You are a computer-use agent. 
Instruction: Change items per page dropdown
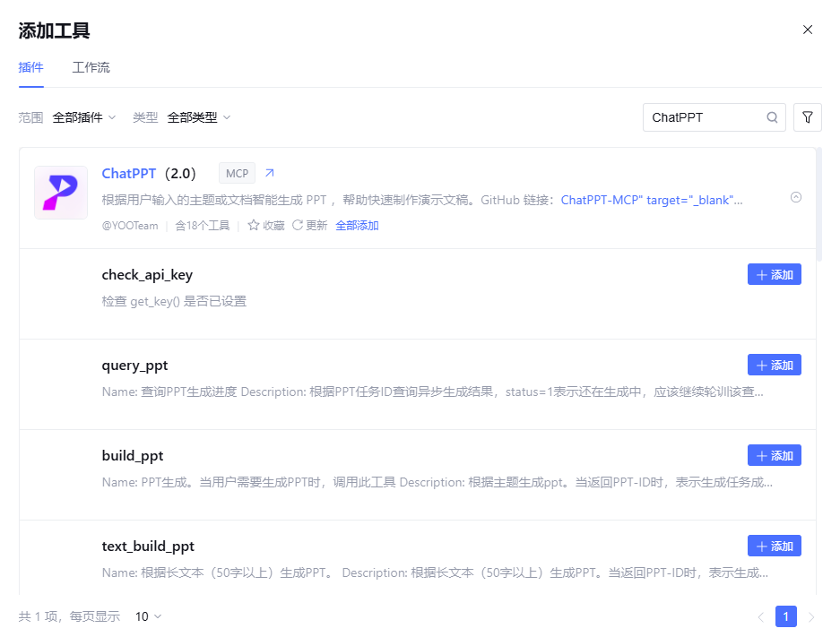point(149,616)
